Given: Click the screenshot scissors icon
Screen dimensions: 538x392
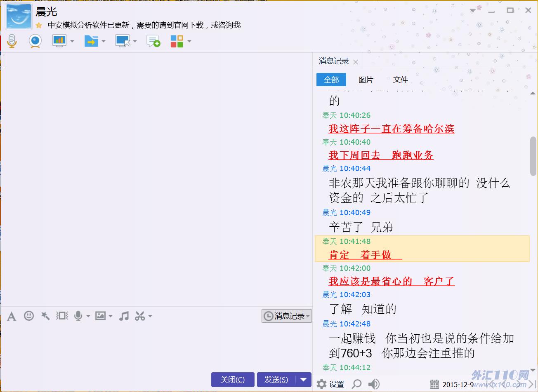Looking at the screenshot, I should click(140, 316).
